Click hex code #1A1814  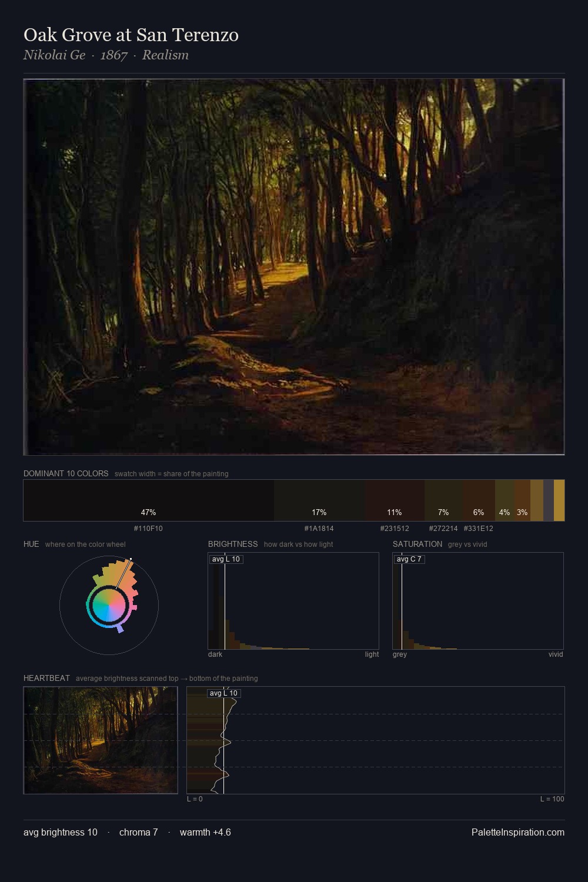319,529
